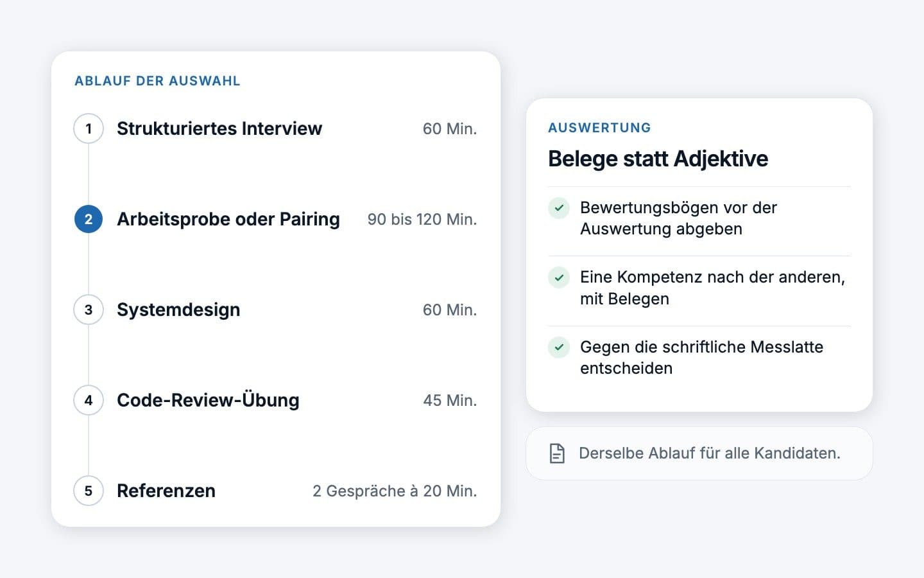The width and height of the screenshot is (924, 578).
Task: Open Strukturiertes Interview step
Action: pyautogui.click(x=219, y=128)
